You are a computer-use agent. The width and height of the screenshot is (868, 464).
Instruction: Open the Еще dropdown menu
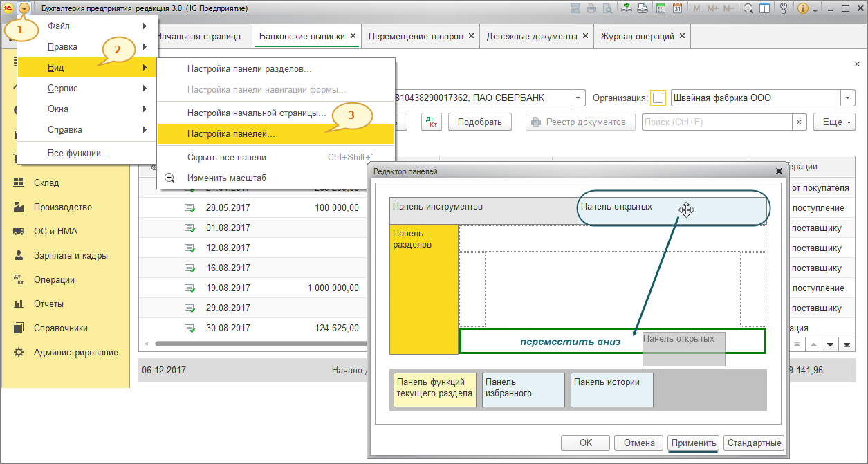[834, 122]
